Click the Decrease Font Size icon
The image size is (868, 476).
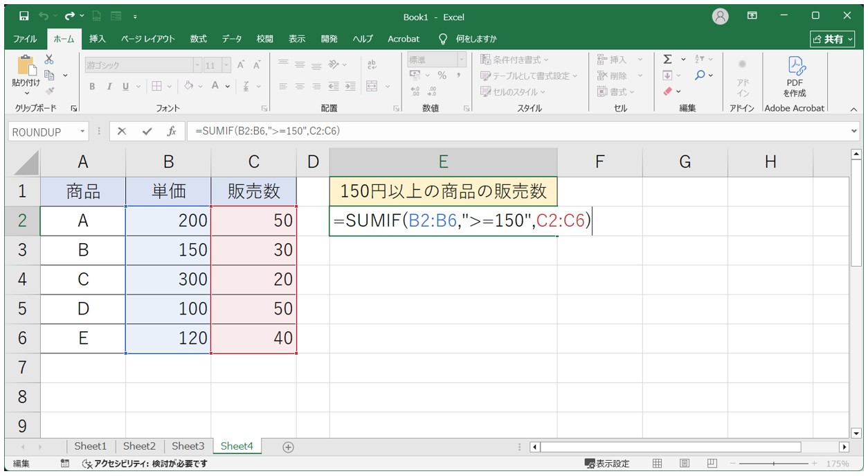click(x=257, y=65)
